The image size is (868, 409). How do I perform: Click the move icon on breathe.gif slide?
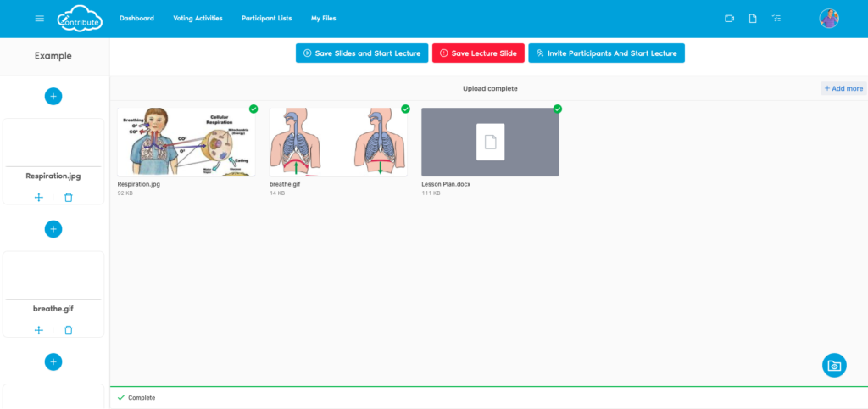[x=39, y=330]
